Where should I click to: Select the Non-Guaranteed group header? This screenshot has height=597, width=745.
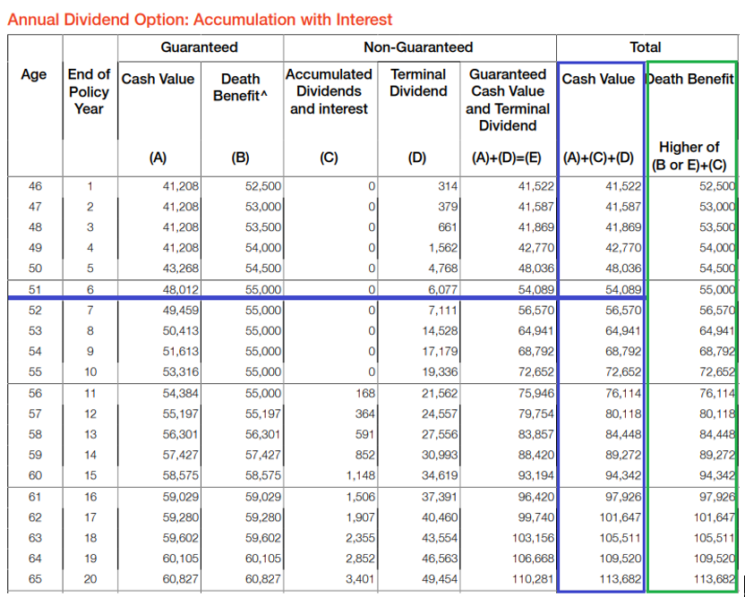point(418,47)
